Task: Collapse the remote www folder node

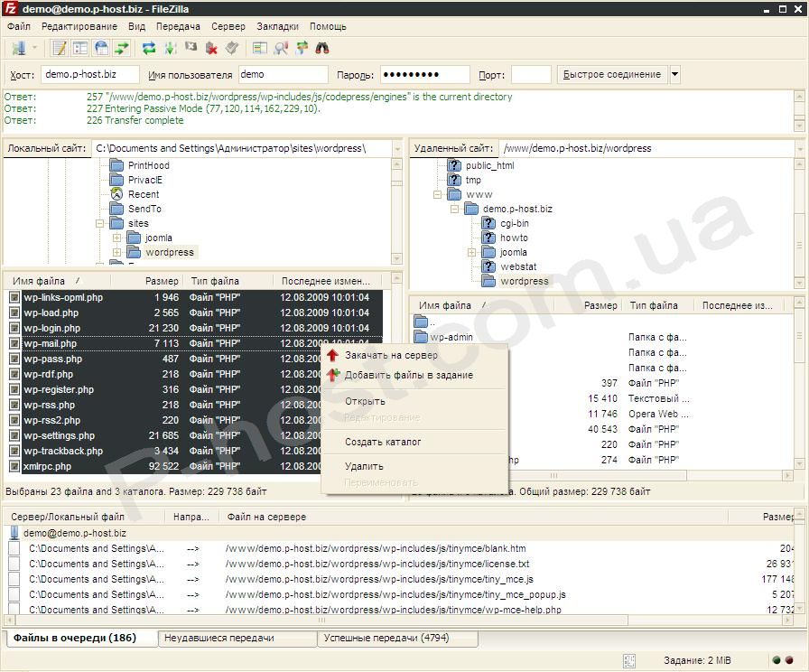Action: pyautogui.click(x=437, y=194)
